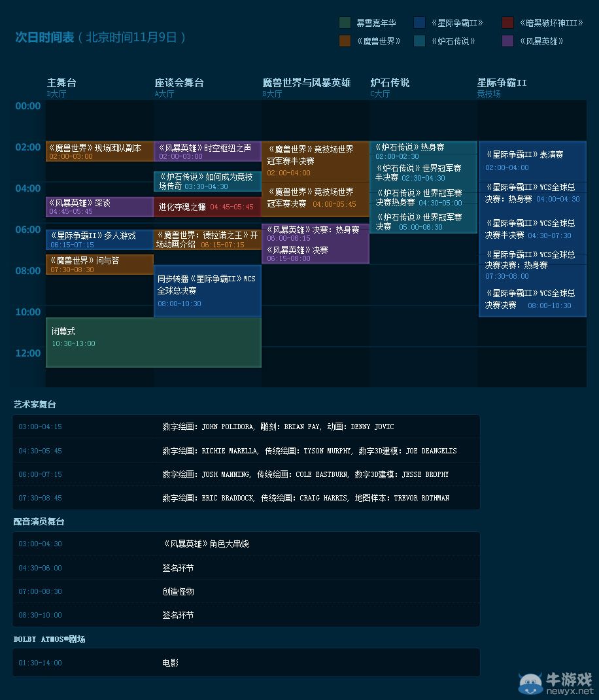Select the 04:30-06:00 签名环节 row
Image resolution: width=599 pixels, height=700 pixels.
click(x=246, y=568)
